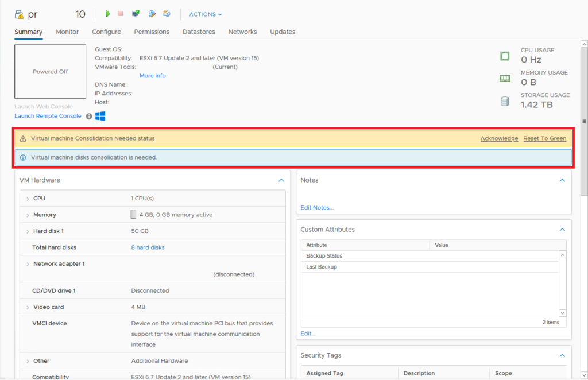Expand the Network adapter 1 row
The image size is (588, 380).
(28, 263)
